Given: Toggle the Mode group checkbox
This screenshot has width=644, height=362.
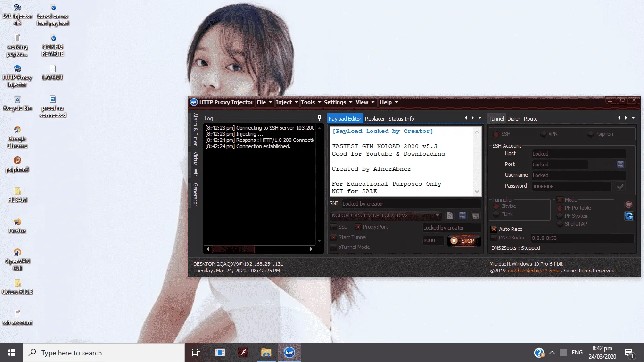Looking at the screenshot, I should pyautogui.click(x=560, y=200).
